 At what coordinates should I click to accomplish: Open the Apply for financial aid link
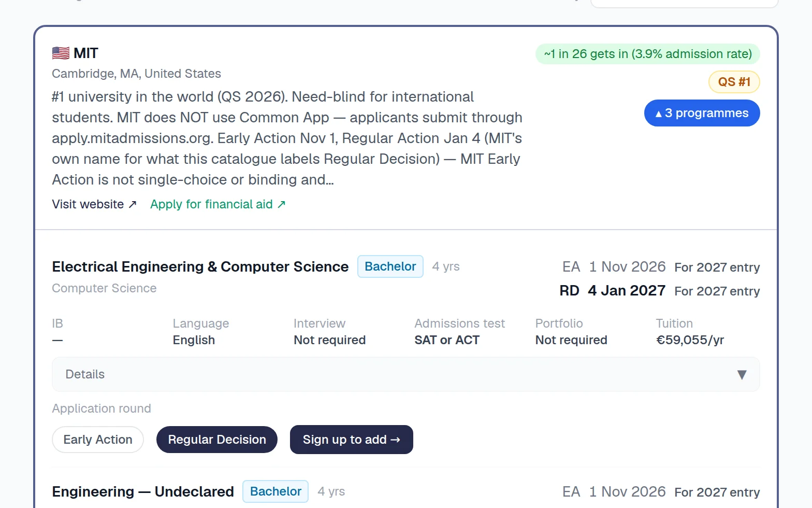[x=218, y=204]
